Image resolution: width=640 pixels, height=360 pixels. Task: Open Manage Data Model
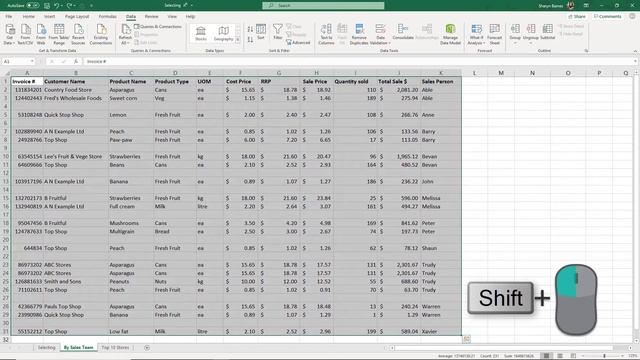coord(450,34)
